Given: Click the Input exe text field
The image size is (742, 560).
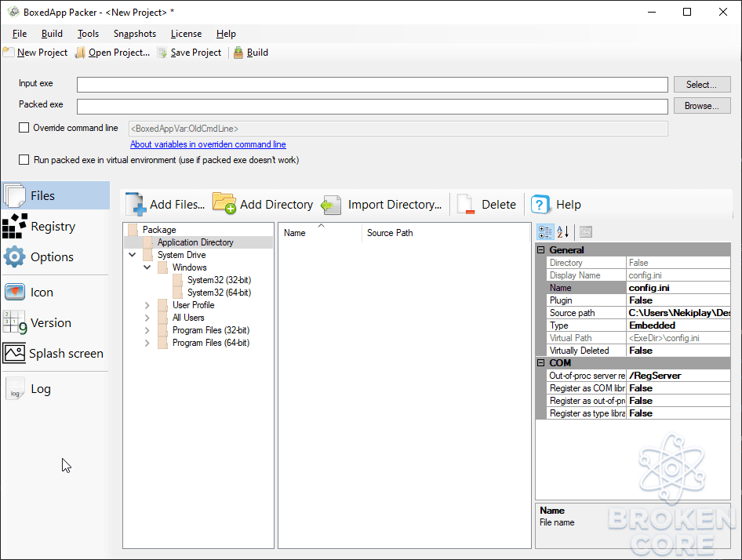Looking at the screenshot, I should 373,85.
